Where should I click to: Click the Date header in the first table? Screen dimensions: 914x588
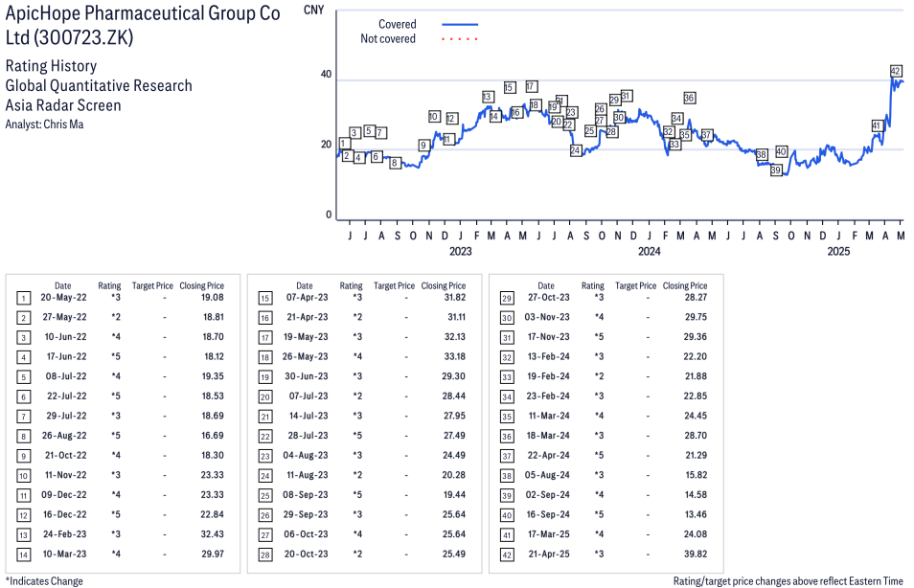point(63,286)
